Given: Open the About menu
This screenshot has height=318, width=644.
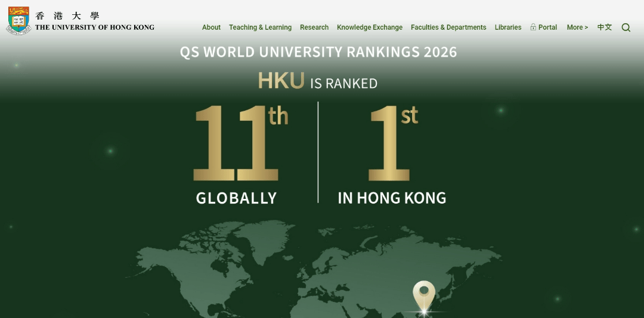Looking at the screenshot, I should tap(211, 27).
